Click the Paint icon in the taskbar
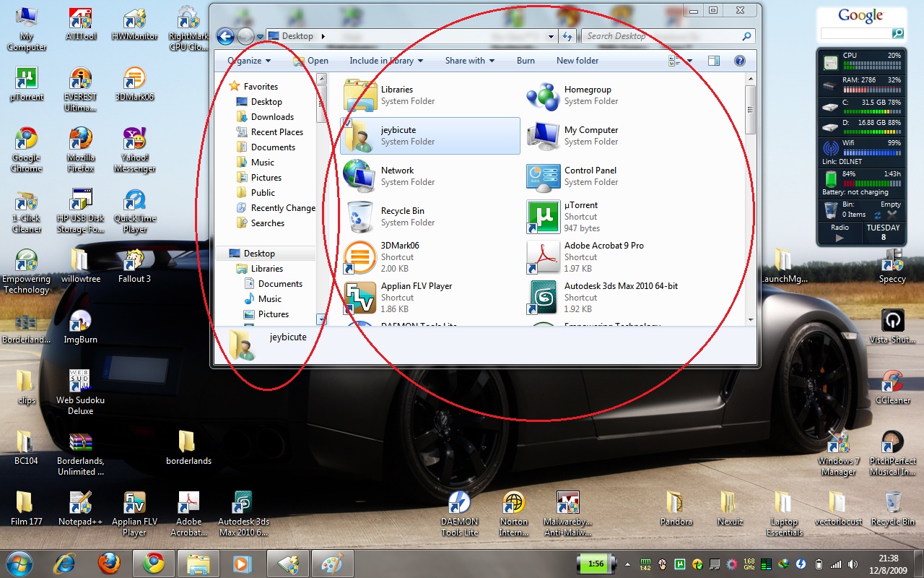Image resolution: width=924 pixels, height=578 pixels. (331, 564)
